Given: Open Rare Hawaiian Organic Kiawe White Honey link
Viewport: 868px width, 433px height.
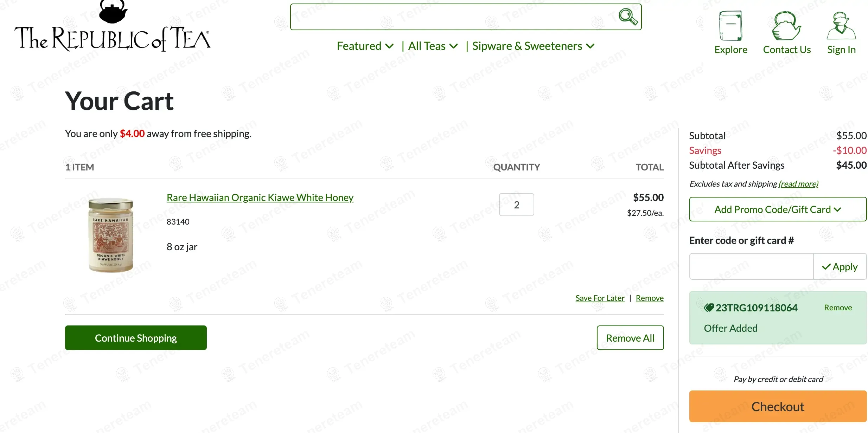Looking at the screenshot, I should pos(260,198).
